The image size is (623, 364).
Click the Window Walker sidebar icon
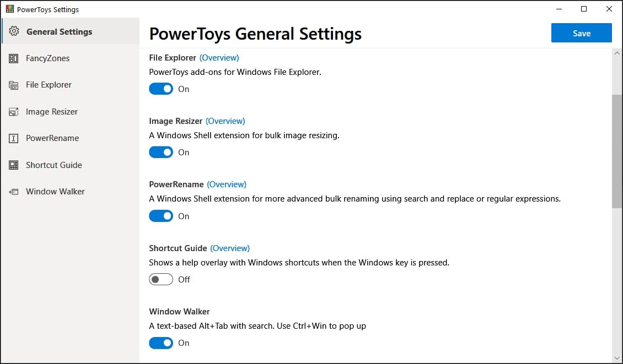pyautogui.click(x=14, y=192)
